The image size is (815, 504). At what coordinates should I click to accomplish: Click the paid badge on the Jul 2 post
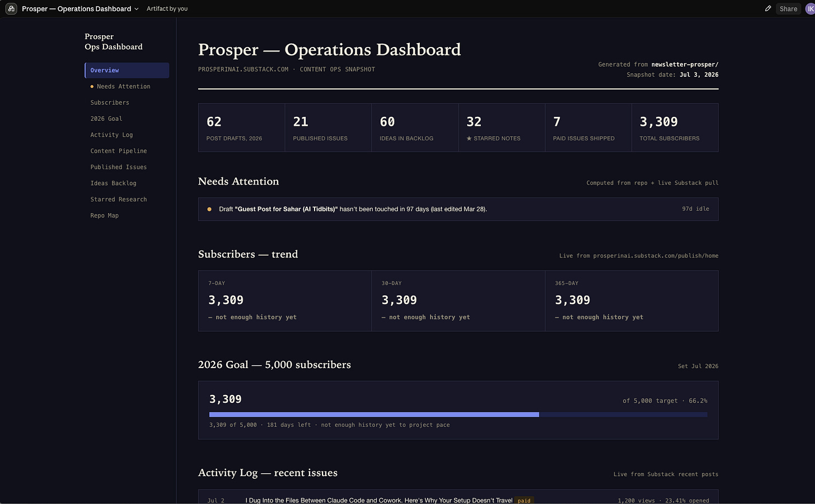tap(524, 501)
